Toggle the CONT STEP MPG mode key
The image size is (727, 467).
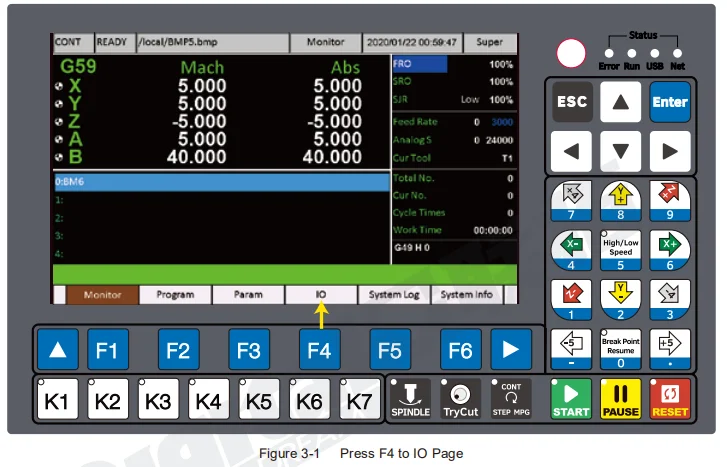click(x=511, y=399)
